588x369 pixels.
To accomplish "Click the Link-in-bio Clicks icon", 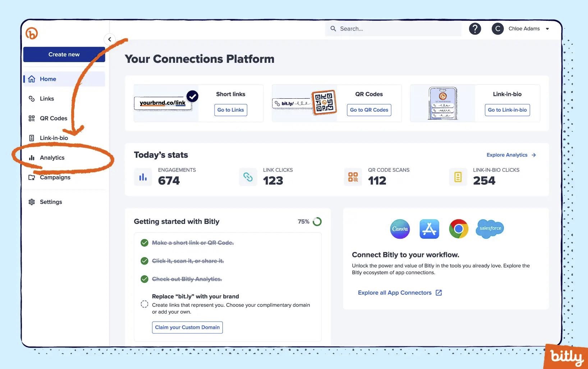I will click(x=458, y=177).
